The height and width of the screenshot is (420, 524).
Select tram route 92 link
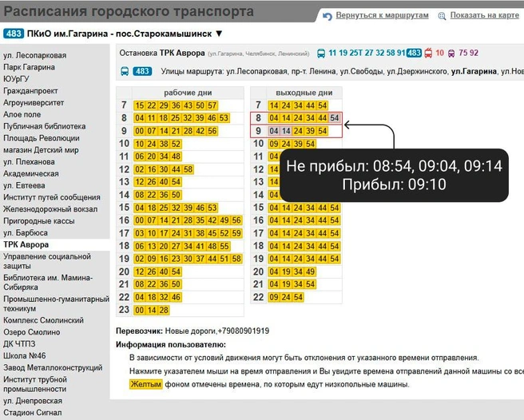pyautogui.click(x=474, y=53)
